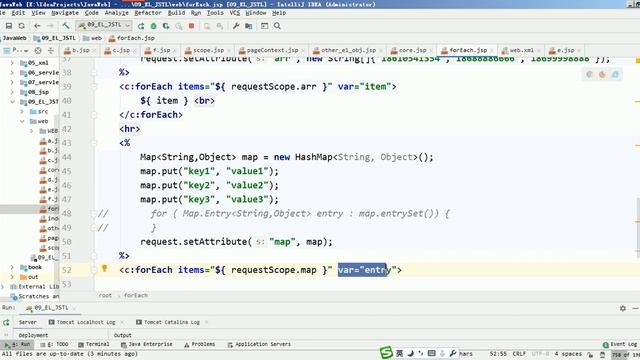
Task: Switch to the core.jsp editor tab
Action: (412, 50)
